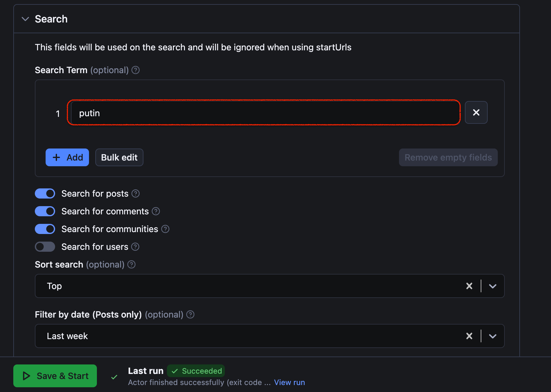Screen dimensions: 551x392
Task: Open Bulk edit for search terms
Action: point(119,157)
